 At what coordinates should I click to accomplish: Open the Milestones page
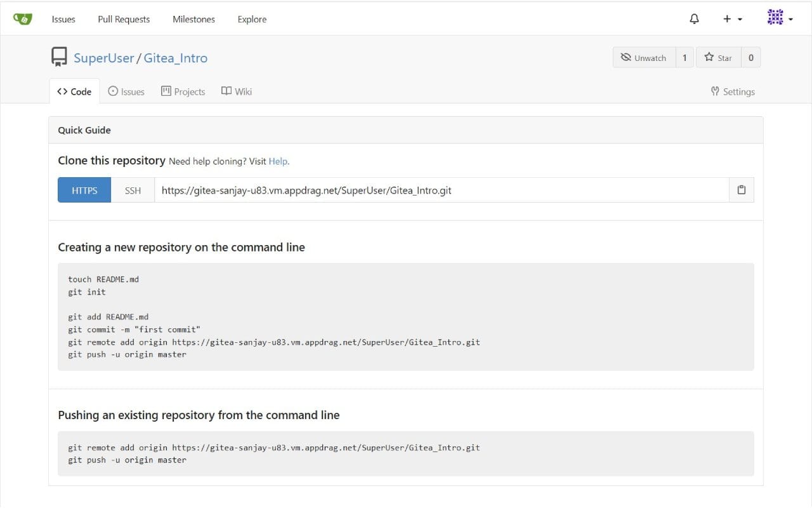click(193, 19)
